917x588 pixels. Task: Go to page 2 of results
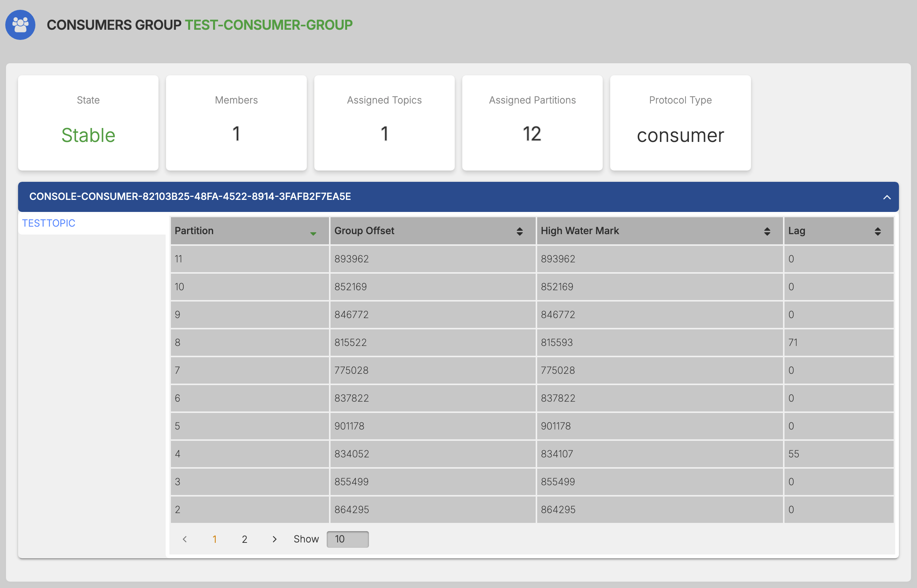(244, 539)
